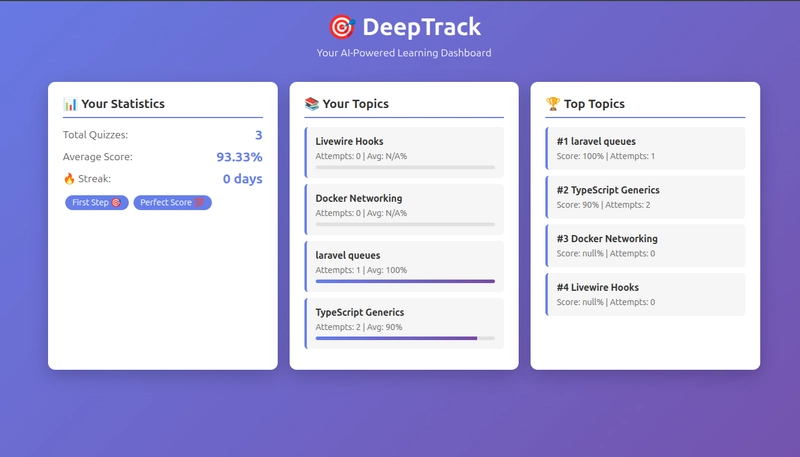
Task: Click the DeepTrack title text
Action: pyautogui.click(x=421, y=27)
